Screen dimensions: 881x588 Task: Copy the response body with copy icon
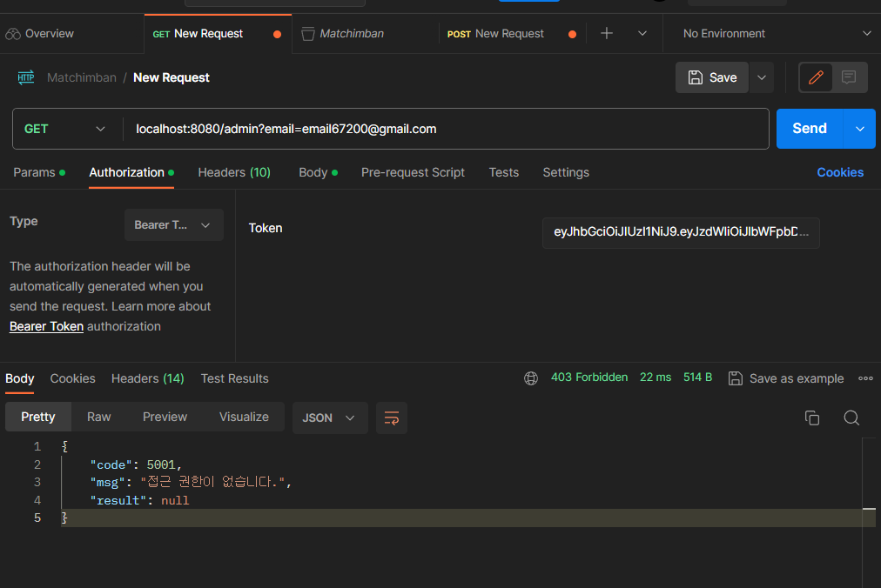point(812,418)
